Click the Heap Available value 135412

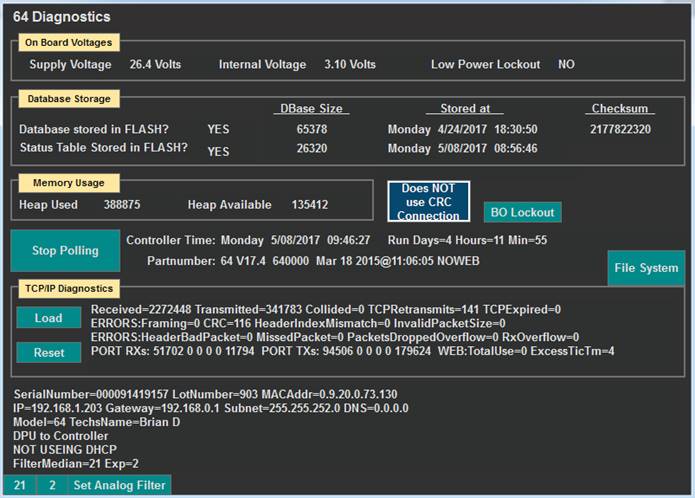310,205
